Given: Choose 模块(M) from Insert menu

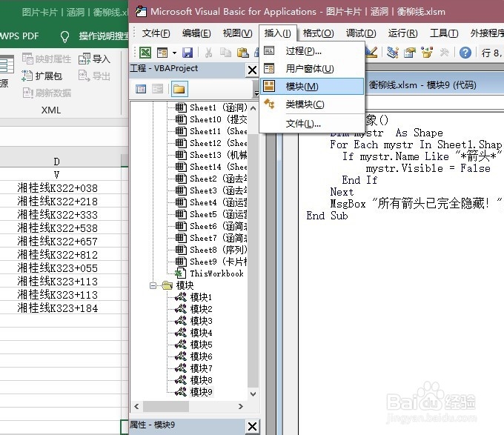Looking at the screenshot, I should click(312, 86).
